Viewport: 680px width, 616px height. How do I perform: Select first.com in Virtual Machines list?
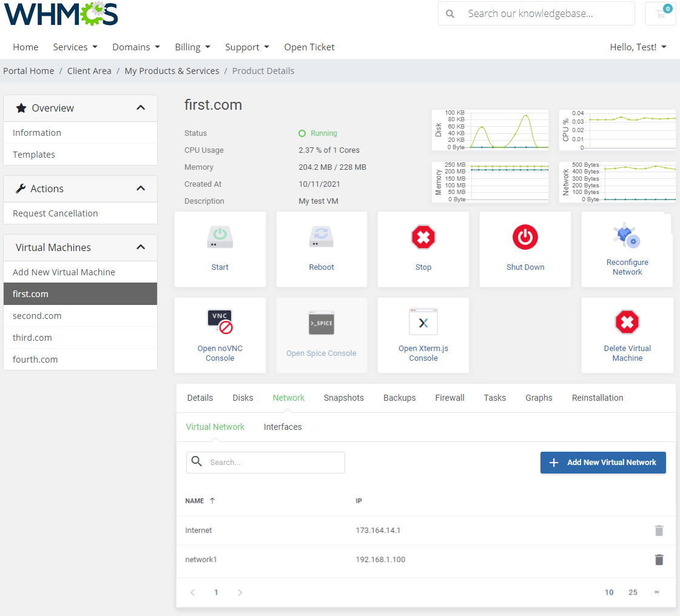(80, 294)
